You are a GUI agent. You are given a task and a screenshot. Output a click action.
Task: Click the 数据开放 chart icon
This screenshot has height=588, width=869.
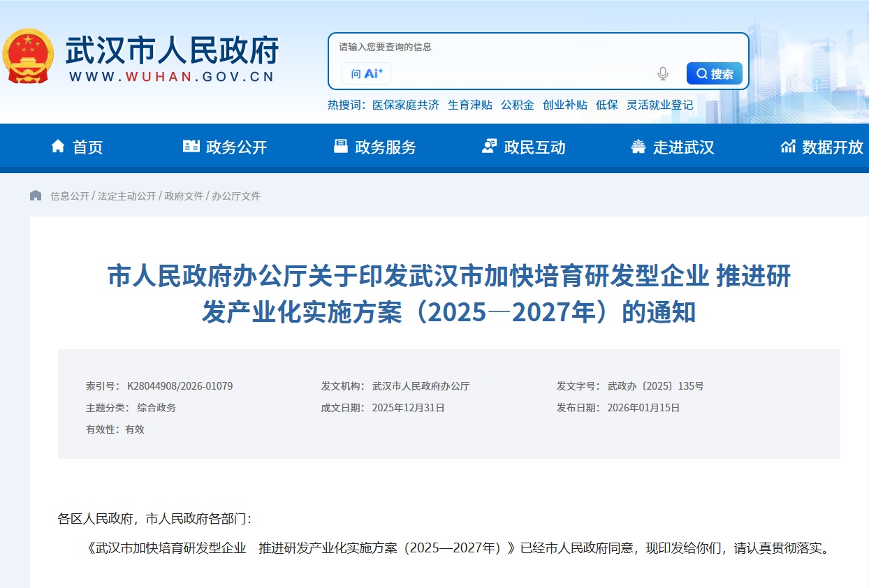point(788,147)
